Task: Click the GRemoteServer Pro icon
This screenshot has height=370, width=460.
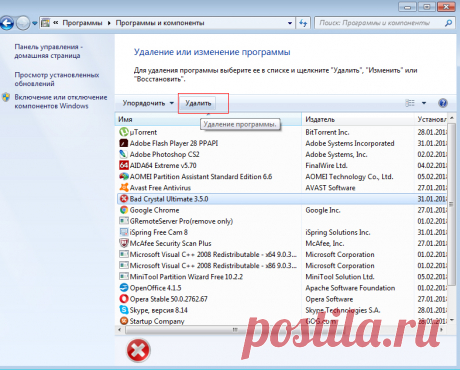Action: (x=124, y=221)
